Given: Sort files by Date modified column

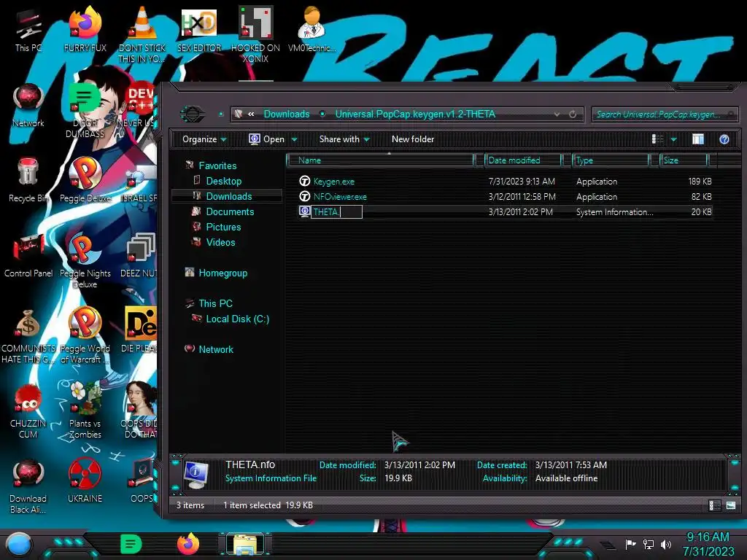Looking at the screenshot, I should coord(522,160).
